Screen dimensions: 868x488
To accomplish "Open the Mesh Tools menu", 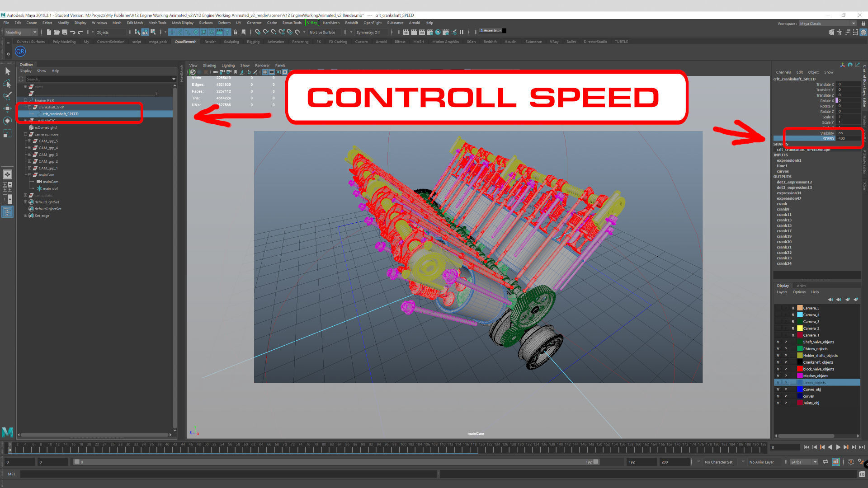I will [x=157, y=23].
